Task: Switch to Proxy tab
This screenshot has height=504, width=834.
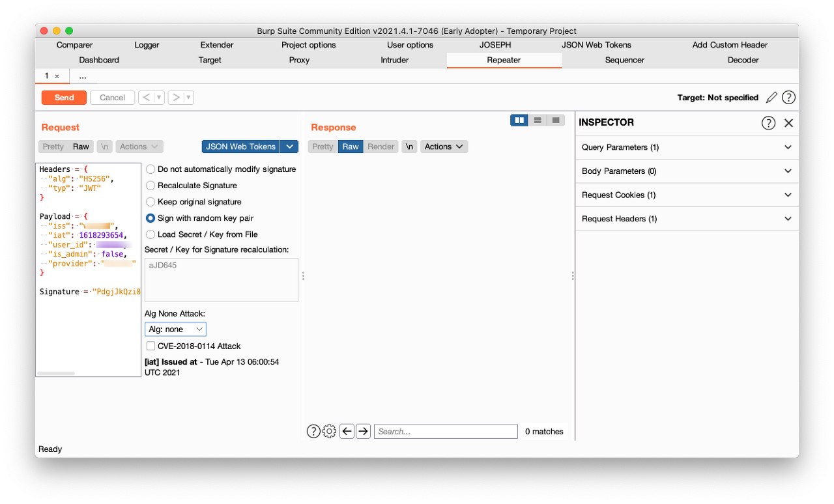Action: coord(299,60)
